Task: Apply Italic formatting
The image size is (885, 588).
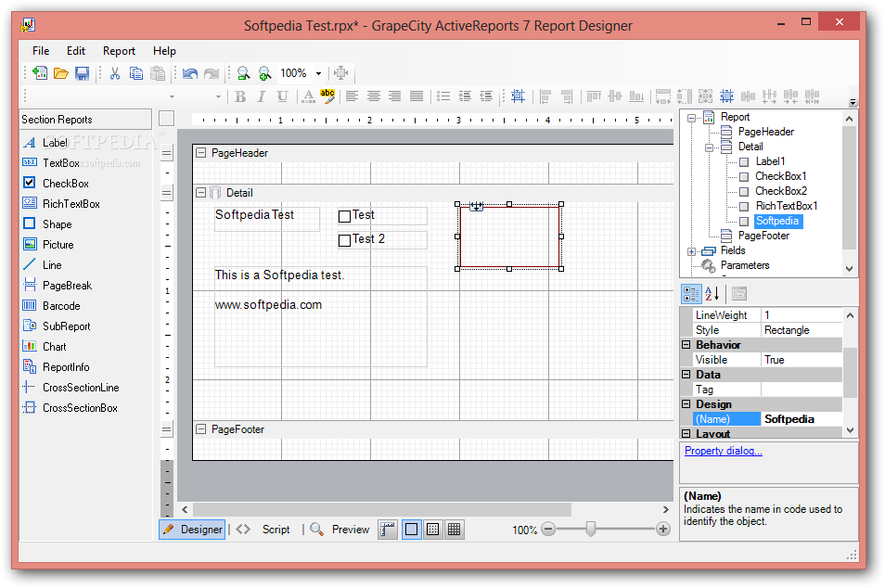Action: tap(262, 96)
